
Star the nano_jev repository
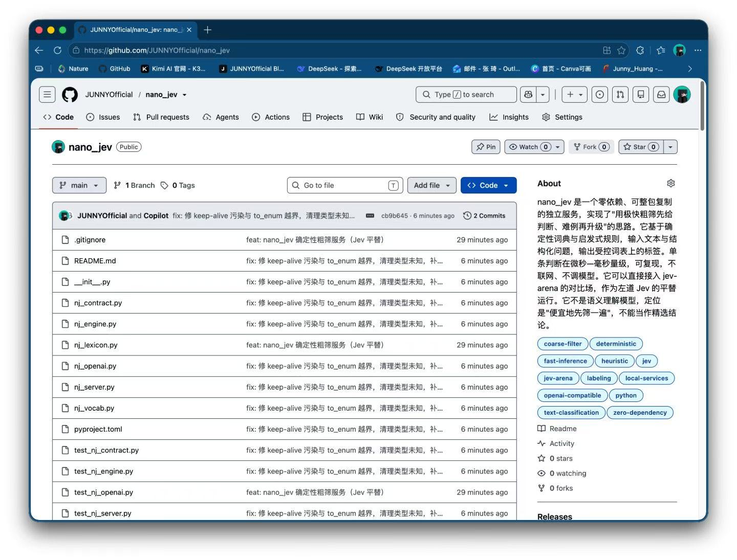pos(641,147)
